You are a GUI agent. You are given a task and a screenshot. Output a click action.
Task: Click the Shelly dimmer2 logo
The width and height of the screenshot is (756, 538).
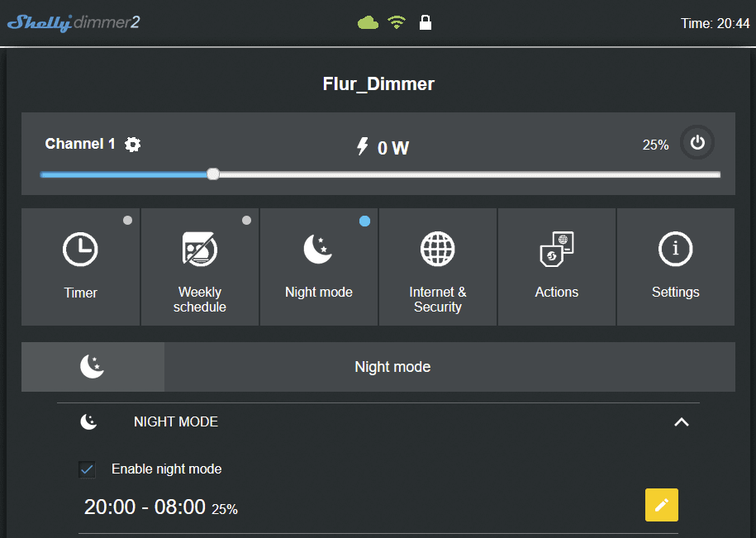tap(74, 23)
